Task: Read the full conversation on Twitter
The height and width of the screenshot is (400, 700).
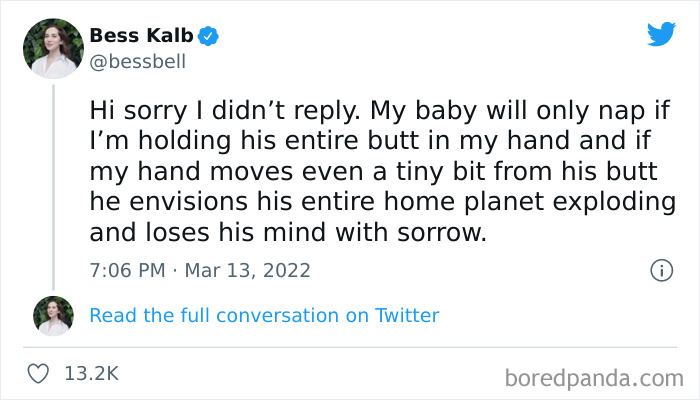Action: (x=264, y=316)
